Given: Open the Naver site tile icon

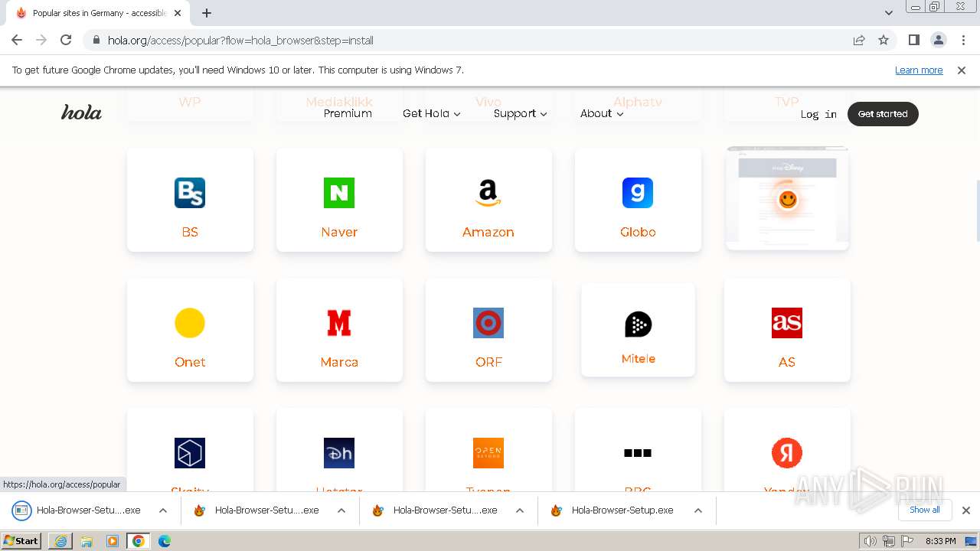Looking at the screenshot, I should coord(339,193).
